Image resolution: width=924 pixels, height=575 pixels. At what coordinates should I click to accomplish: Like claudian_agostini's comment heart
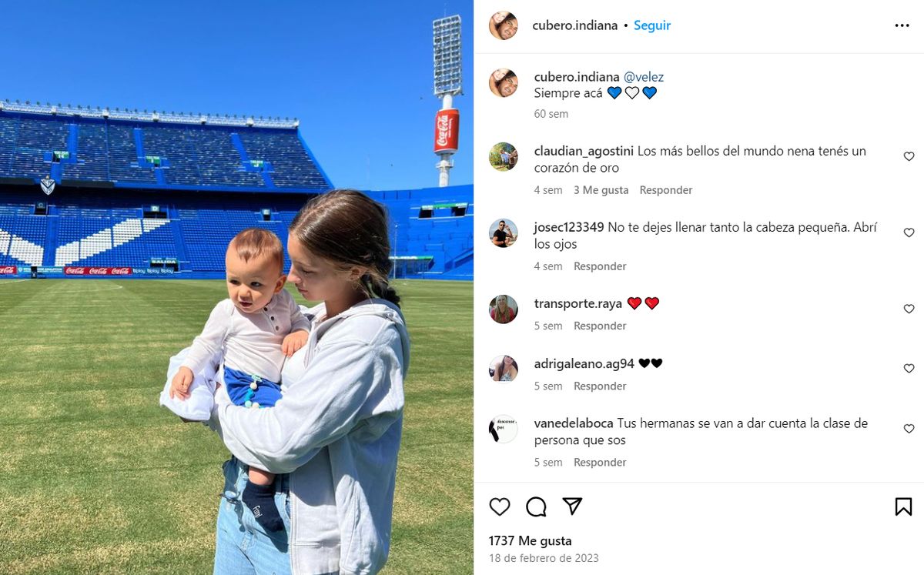(x=909, y=156)
